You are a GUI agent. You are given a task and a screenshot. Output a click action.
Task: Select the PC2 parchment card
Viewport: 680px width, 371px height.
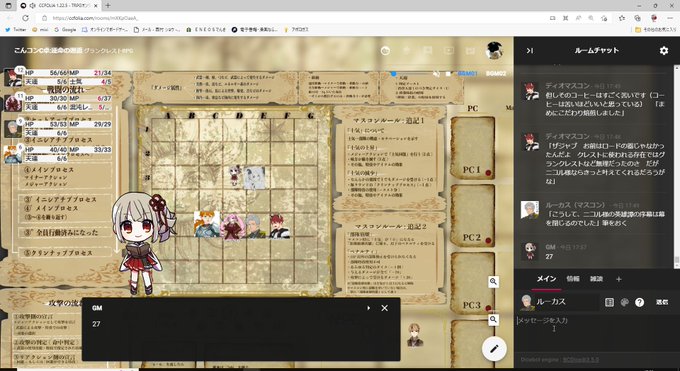pos(473,216)
